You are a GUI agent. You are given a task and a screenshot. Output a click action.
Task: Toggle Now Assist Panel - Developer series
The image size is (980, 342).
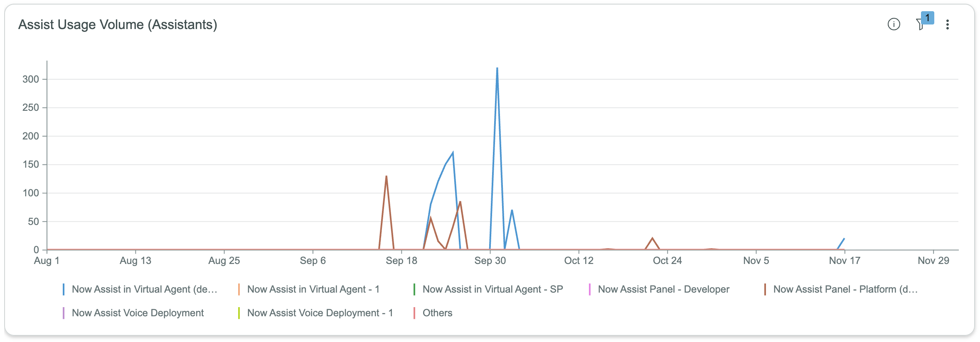coord(659,289)
